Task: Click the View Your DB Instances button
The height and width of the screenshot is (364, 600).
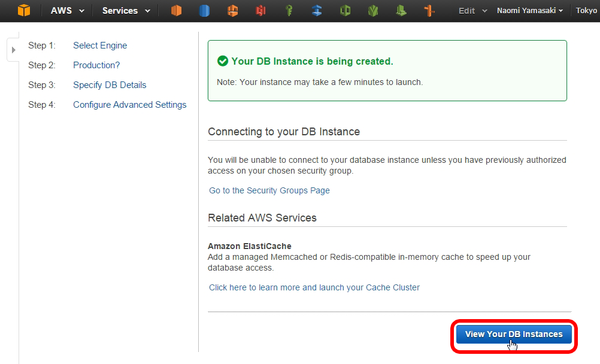Action: [x=514, y=334]
